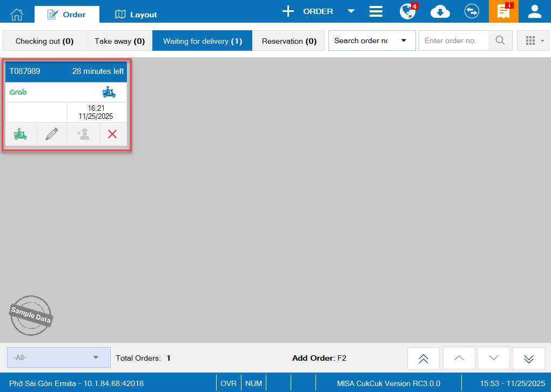The image size is (551, 392).
Task: Select the Take away (0) tab
Action: click(x=119, y=41)
